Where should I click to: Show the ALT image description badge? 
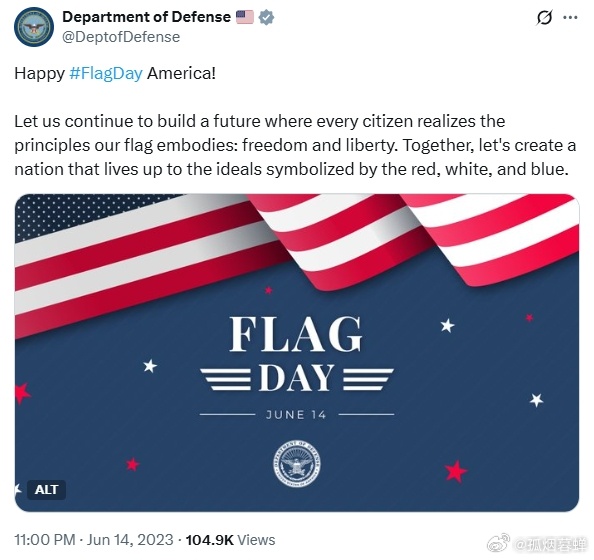point(46,490)
